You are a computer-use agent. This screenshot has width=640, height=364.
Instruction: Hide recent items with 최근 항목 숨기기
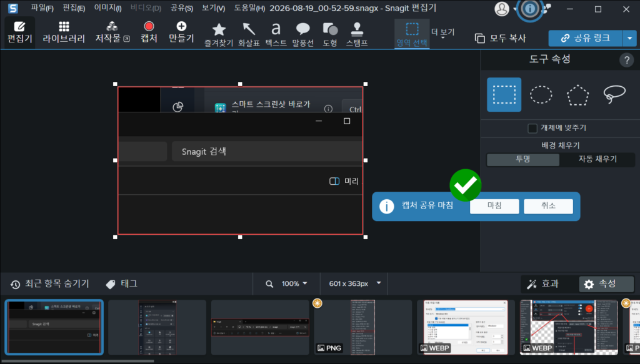pos(49,283)
